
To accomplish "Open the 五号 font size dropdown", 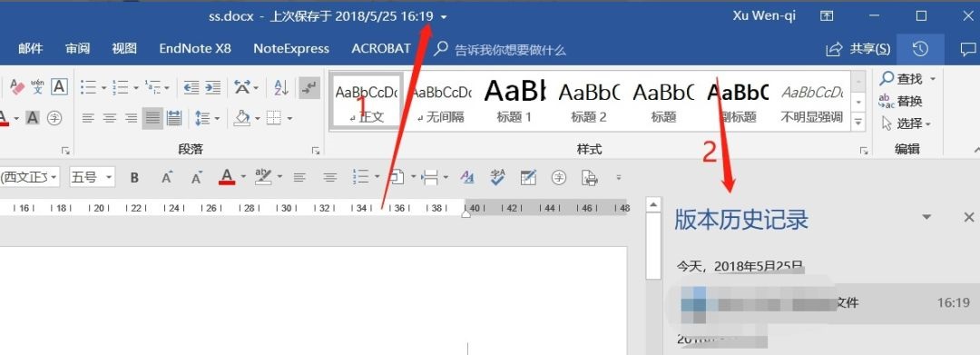I will (93, 178).
